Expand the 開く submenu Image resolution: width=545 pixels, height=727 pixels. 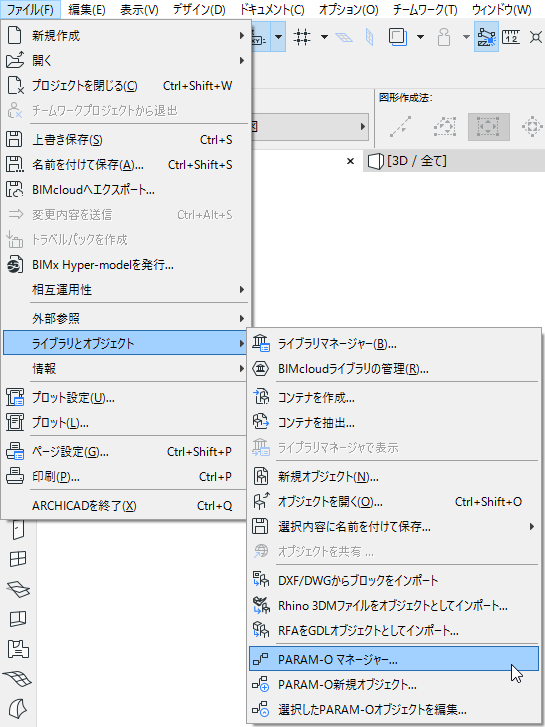click(x=126, y=60)
